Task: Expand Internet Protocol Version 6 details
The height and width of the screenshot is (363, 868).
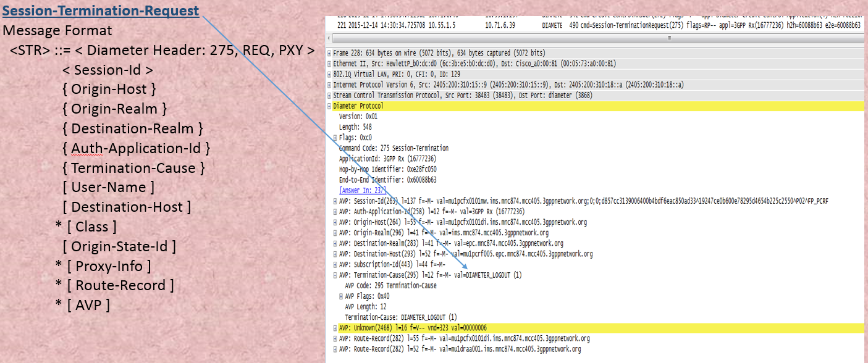Action: pos(329,84)
